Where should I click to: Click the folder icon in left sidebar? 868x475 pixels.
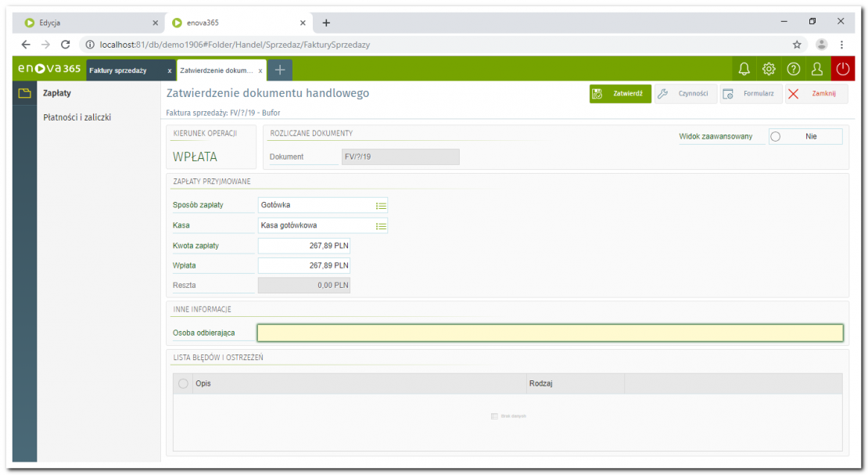point(25,94)
